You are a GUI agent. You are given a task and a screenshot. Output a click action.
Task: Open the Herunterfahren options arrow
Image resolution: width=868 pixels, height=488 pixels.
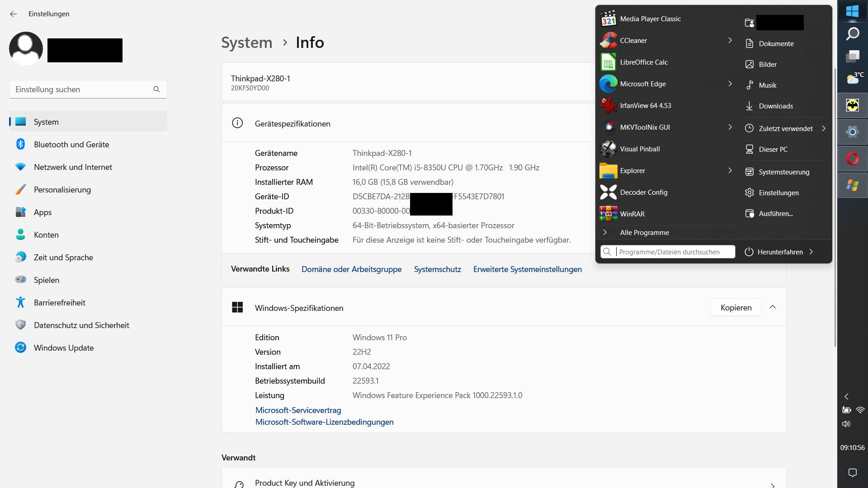pyautogui.click(x=811, y=252)
